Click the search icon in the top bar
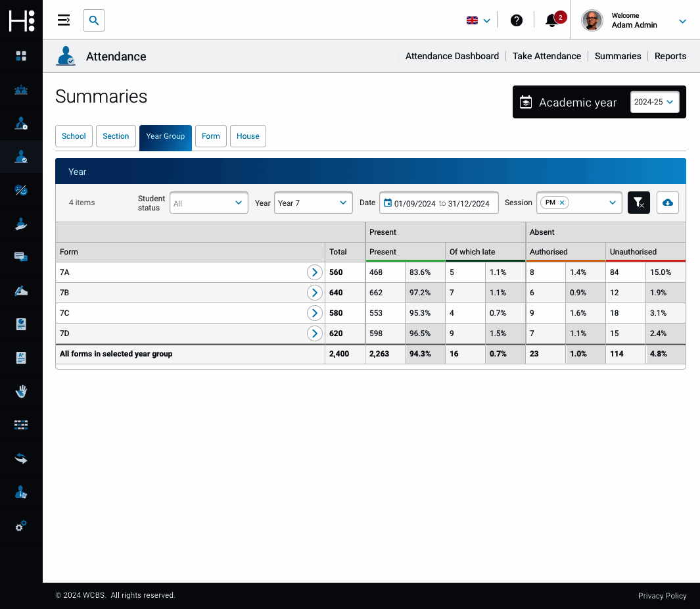Viewport: 700px width, 609px height. pos(93,20)
